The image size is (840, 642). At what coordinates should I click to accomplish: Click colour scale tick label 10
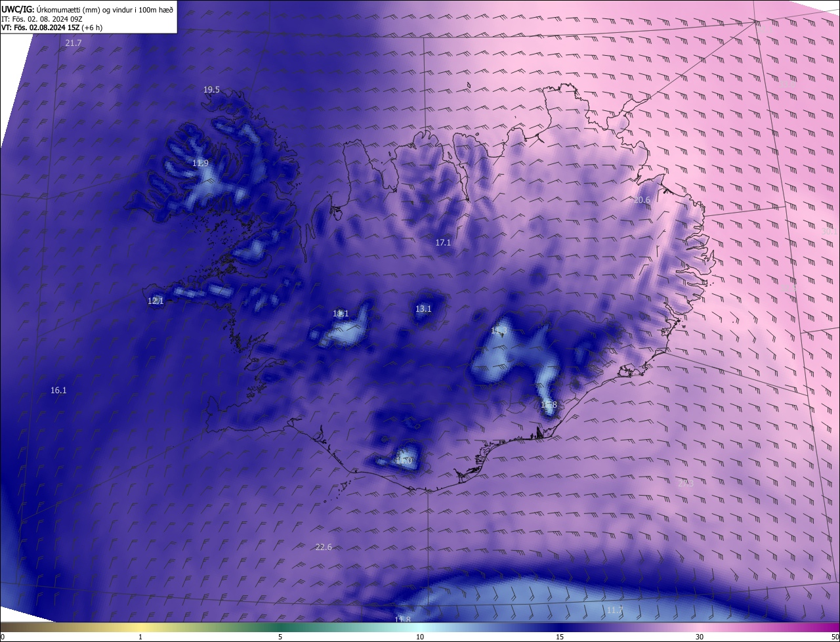pos(420,637)
